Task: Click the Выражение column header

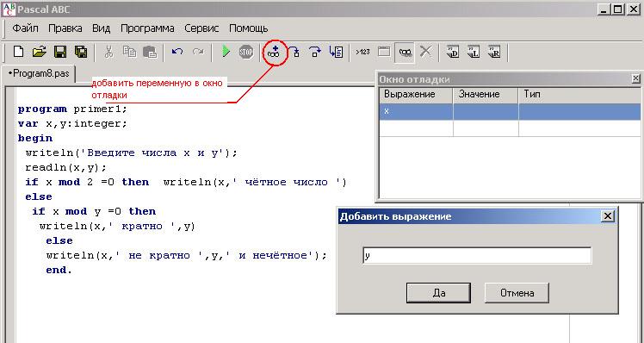Action: [416, 95]
